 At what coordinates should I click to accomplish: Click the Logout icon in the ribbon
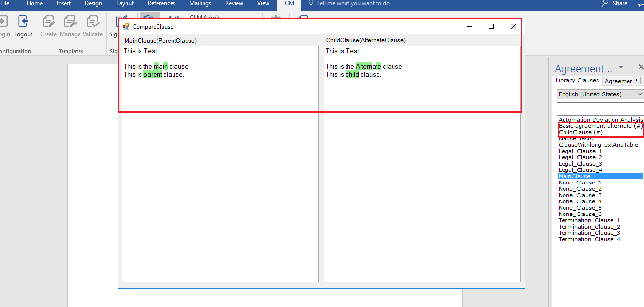click(x=23, y=22)
